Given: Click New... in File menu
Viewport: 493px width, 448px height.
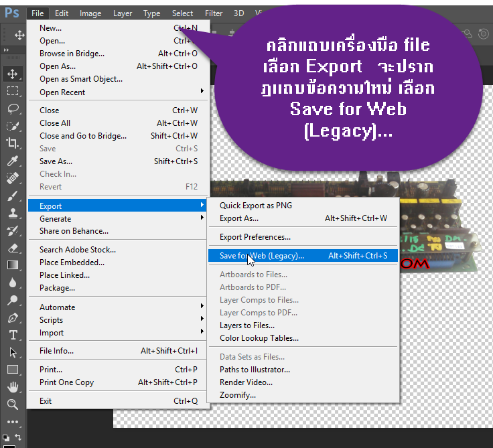Looking at the screenshot, I should pos(119,28).
